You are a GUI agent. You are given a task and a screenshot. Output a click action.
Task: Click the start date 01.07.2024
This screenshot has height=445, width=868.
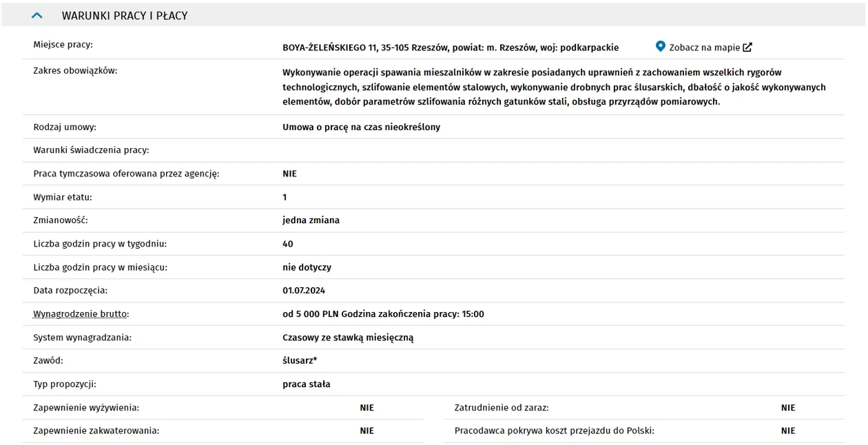click(x=304, y=291)
